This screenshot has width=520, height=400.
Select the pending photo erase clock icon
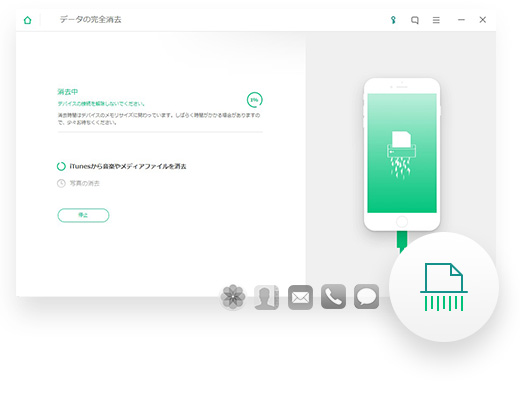61,183
